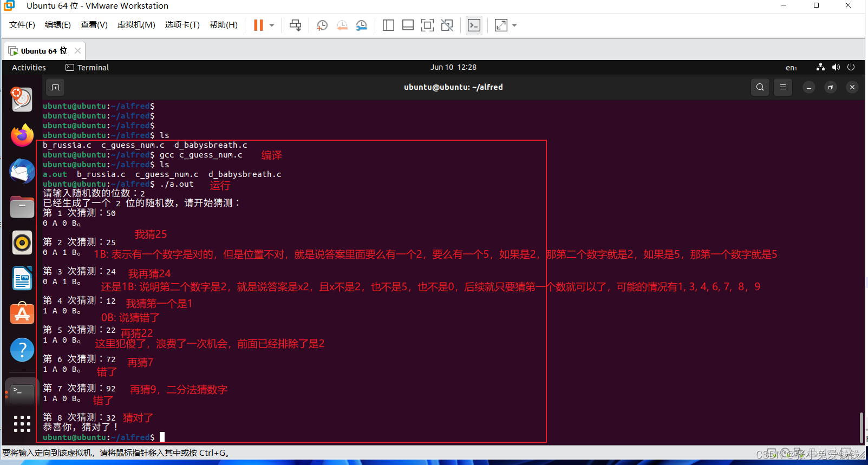Open the Help icon in the dock
The image size is (868, 465).
point(22,350)
